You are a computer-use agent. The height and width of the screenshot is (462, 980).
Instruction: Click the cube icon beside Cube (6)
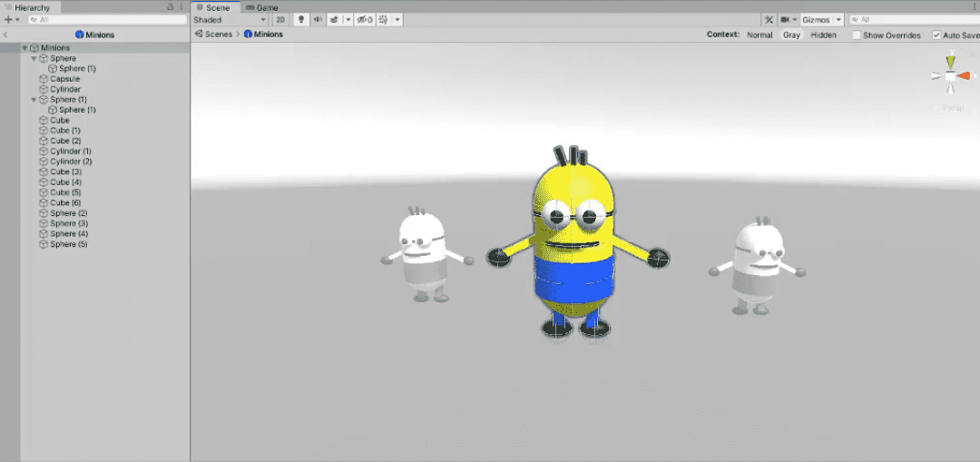(x=44, y=203)
